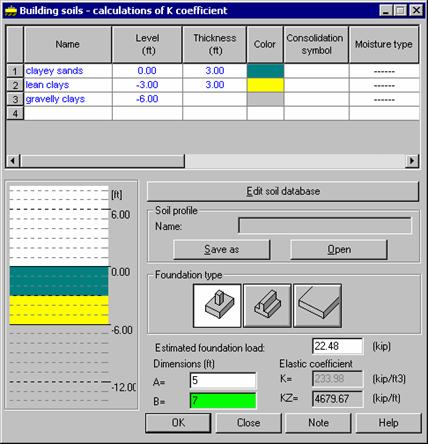This screenshot has width=428, height=444.
Task: Click the Save as button
Action: (x=222, y=250)
